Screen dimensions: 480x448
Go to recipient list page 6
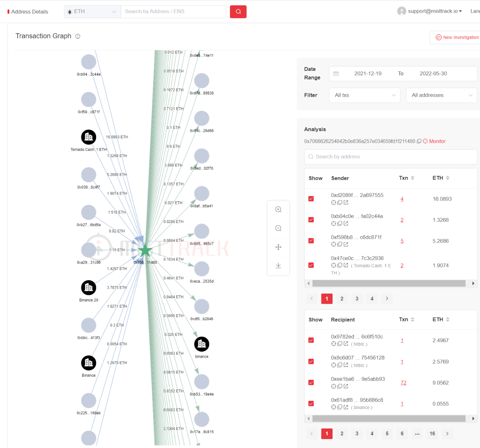(402, 434)
